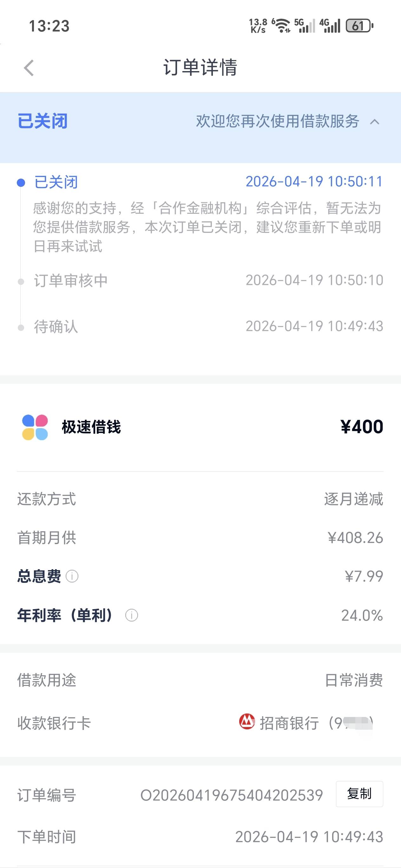This screenshot has height=868, width=401.
Task: Click the info icon beside 年利率
Action: click(131, 615)
